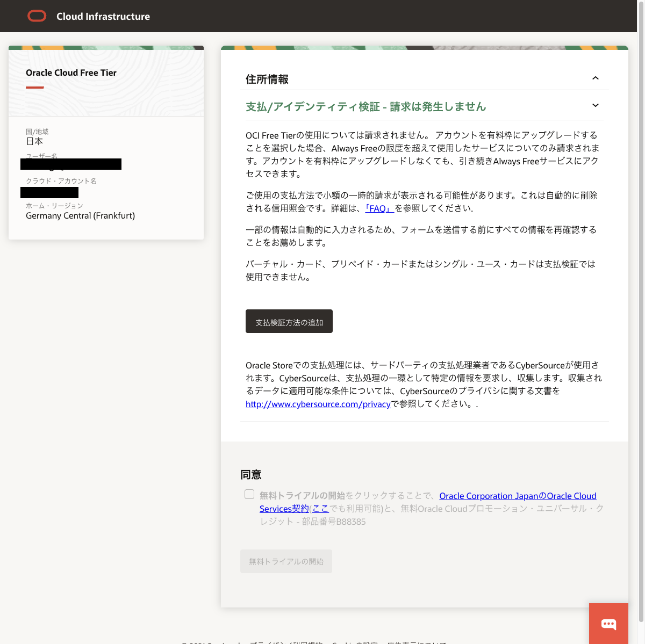Click the upward chevron next to 住所情報
This screenshot has height=644, width=645.
(595, 78)
